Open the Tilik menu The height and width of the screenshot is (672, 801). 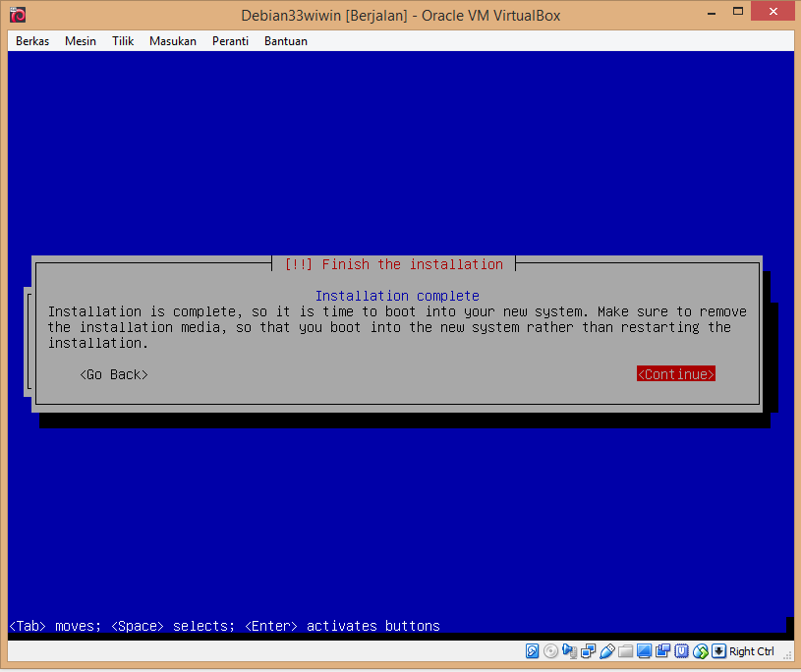[123, 41]
